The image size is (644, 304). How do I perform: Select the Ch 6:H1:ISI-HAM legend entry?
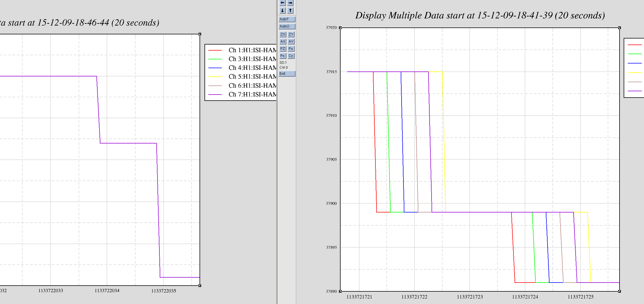pos(242,85)
